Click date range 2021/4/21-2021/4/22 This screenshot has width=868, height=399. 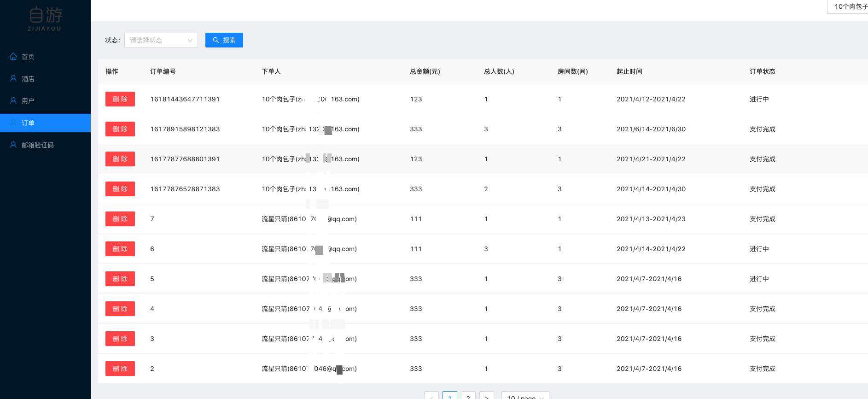pyautogui.click(x=651, y=159)
